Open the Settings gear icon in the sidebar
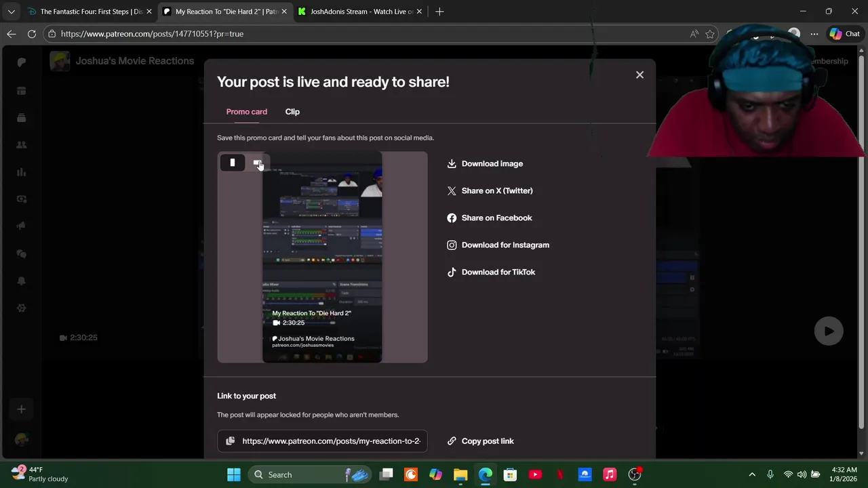 coord(21,307)
